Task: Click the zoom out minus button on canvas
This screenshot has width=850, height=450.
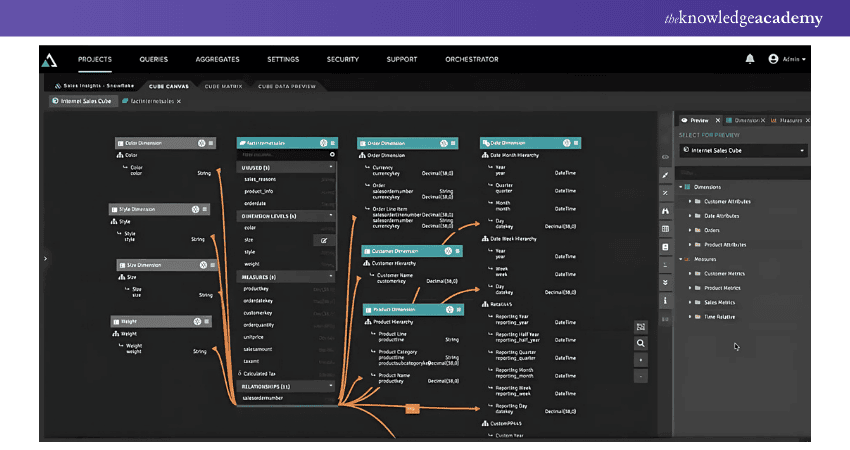Action: [641, 377]
